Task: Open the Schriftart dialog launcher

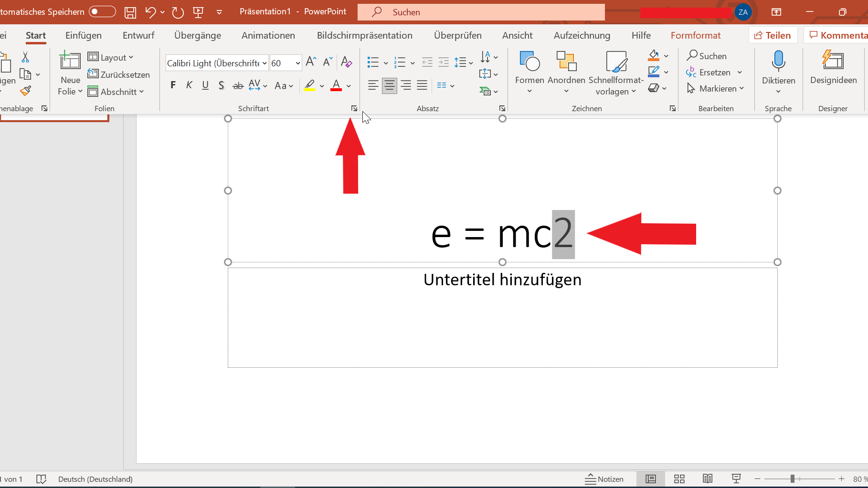Action: click(354, 109)
